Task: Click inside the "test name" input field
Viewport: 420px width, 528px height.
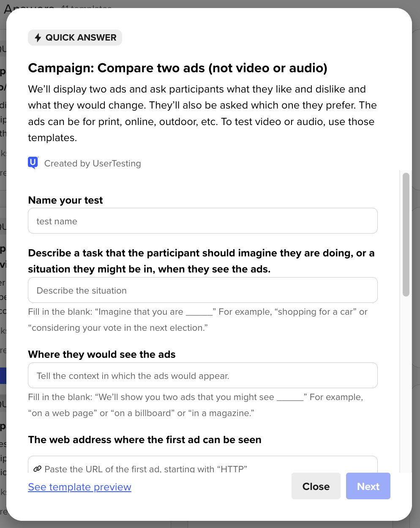Action: click(202, 220)
